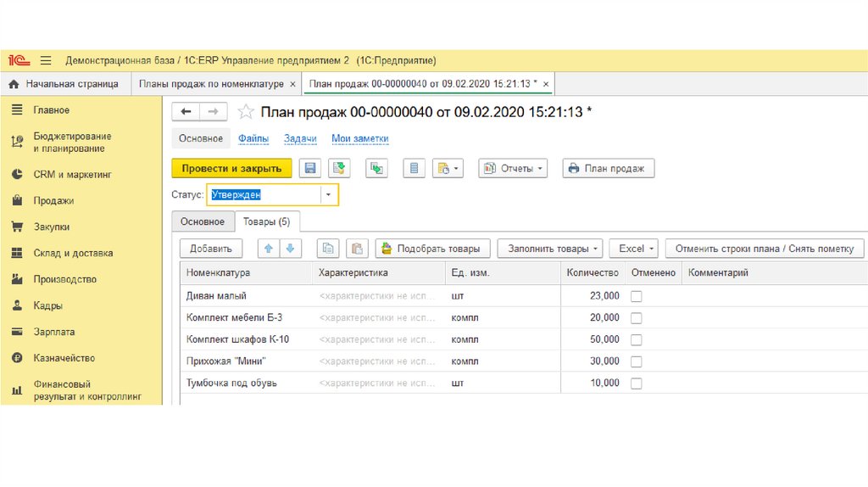Screen dimensions: 868x487
Task: Move the selected row down
Action: point(290,249)
